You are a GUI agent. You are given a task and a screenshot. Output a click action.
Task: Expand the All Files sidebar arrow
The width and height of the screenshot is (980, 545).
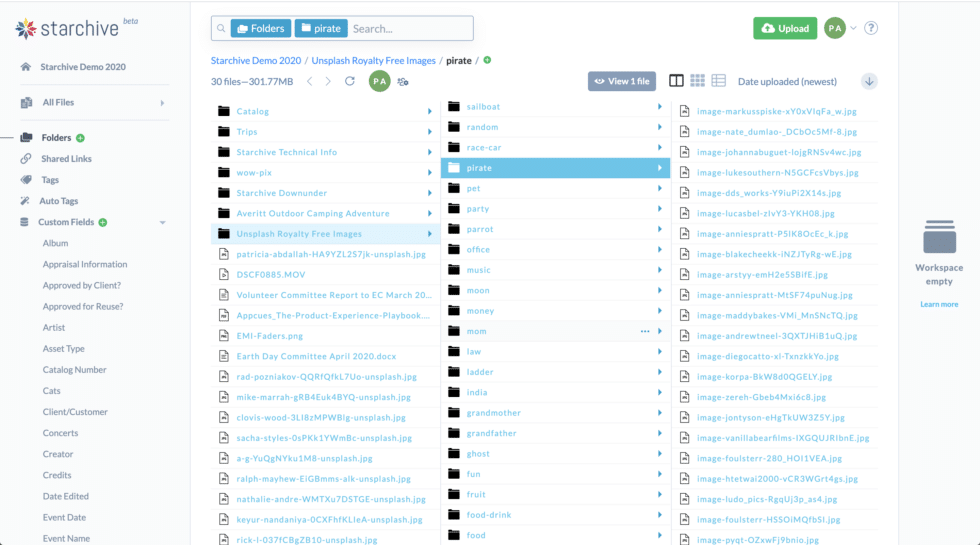tap(162, 102)
